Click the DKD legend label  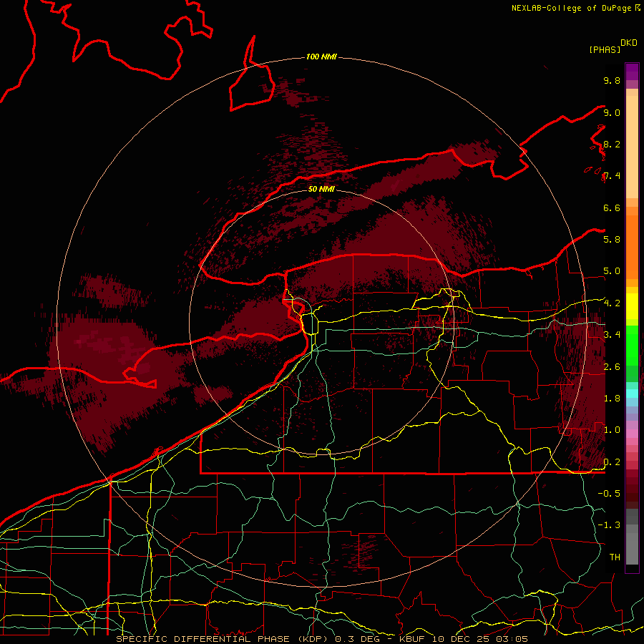pyautogui.click(x=629, y=43)
